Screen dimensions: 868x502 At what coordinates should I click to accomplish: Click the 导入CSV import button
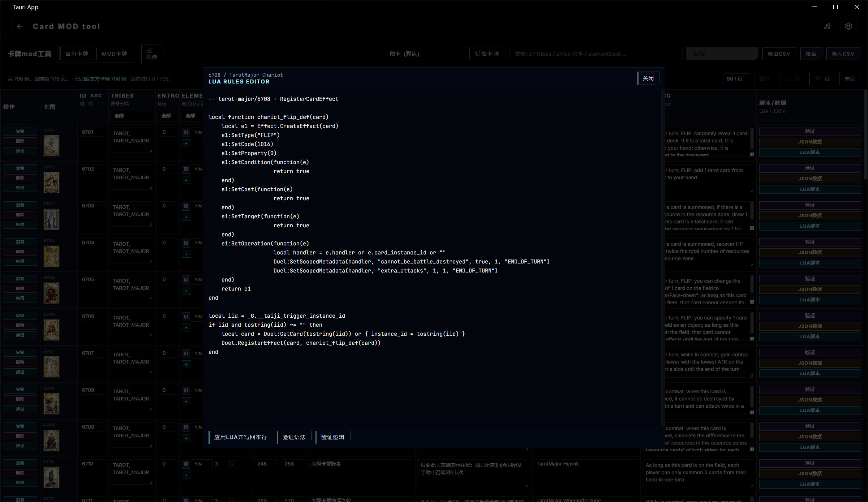[843, 54]
